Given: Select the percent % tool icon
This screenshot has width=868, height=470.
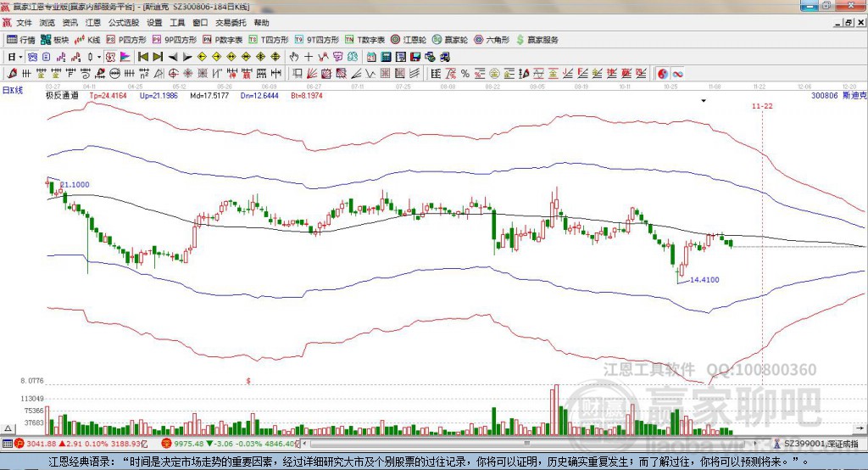Looking at the screenshot, I should click(465, 74).
